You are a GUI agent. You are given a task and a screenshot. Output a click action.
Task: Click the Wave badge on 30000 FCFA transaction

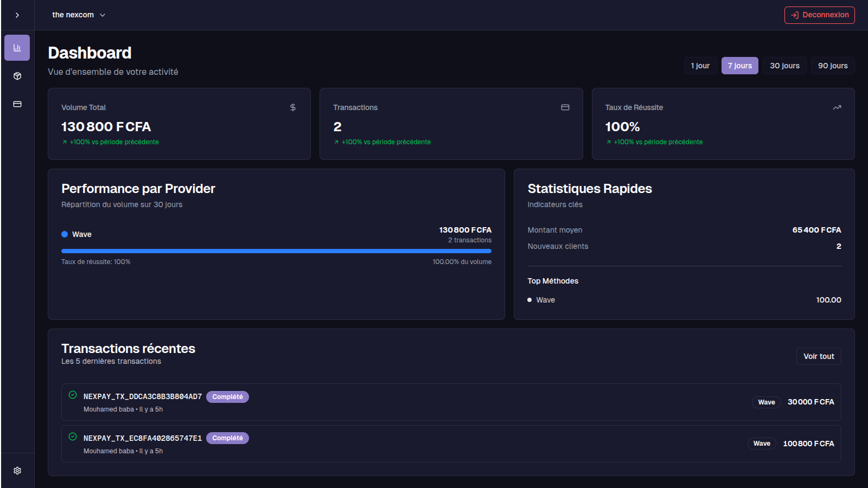tap(766, 402)
